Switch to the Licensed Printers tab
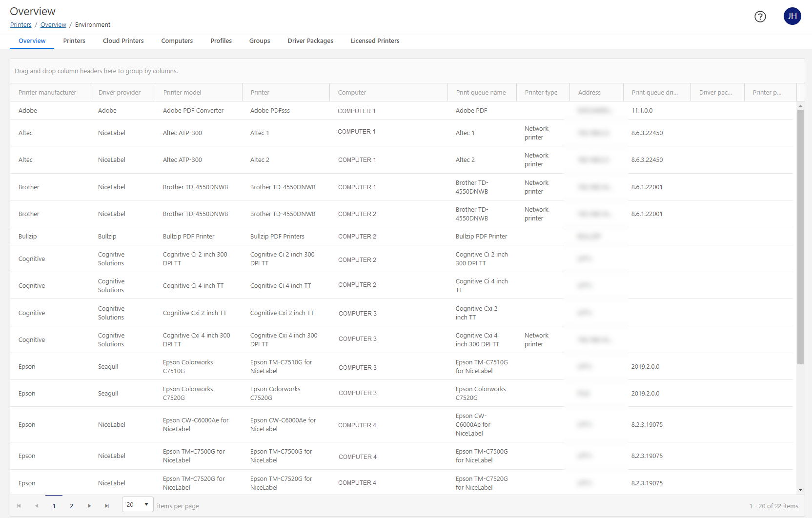812x518 pixels. coord(375,41)
